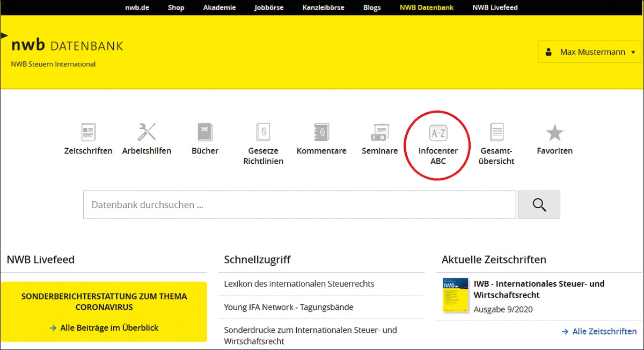
Task: Click the Datenbank durchsuchen search field
Action: (299, 205)
